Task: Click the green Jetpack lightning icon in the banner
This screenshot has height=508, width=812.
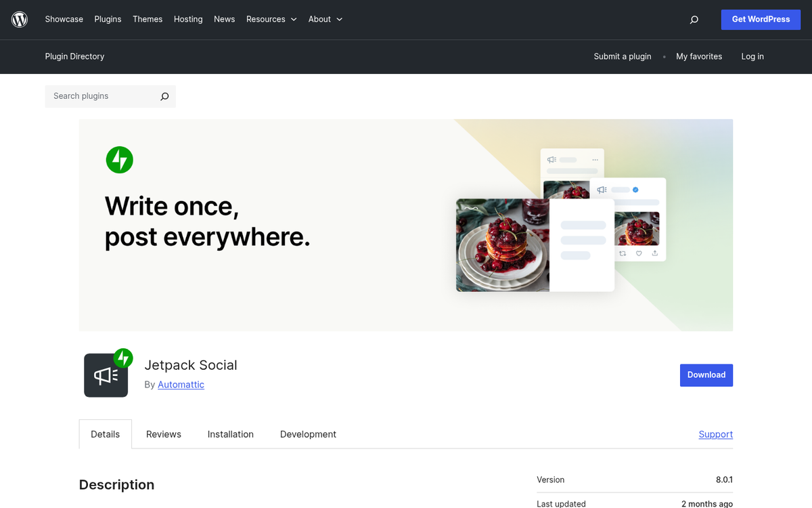Action: [119, 159]
